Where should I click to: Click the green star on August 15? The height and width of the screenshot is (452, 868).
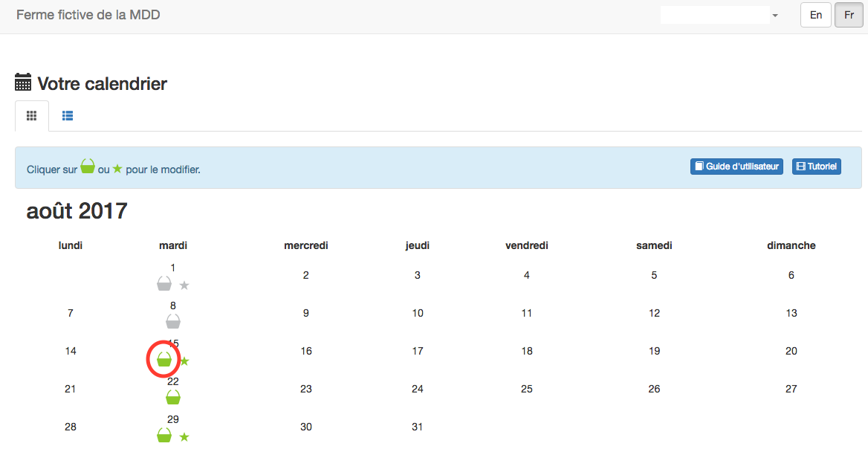[x=184, y=361]
